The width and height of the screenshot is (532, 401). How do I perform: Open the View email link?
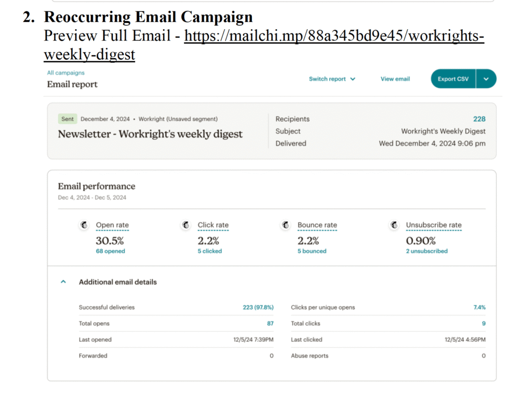(x=395, y=79)
